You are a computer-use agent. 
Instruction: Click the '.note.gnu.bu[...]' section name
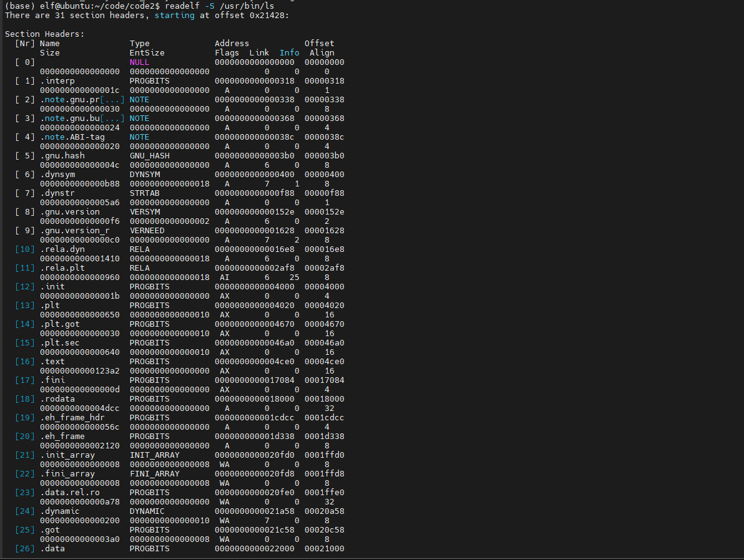coord(82,118)
